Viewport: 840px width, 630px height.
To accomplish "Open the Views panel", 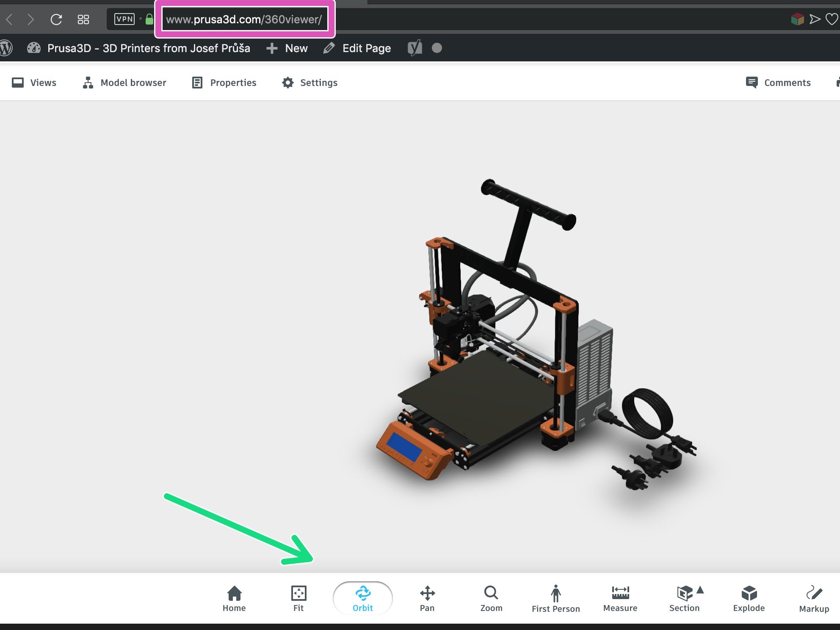I will click(34, 82).
